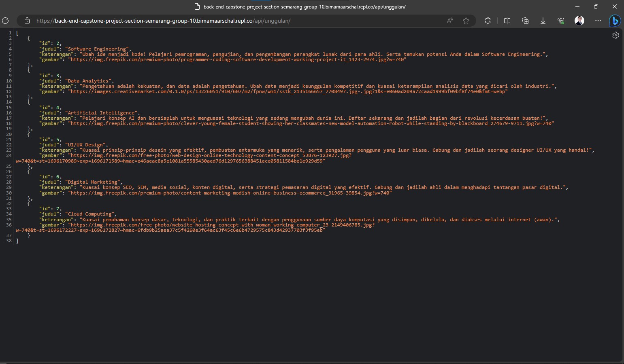
Task: Open the JSON viewer settings gear
Action: pyautogui.click(x=616, y=35)
